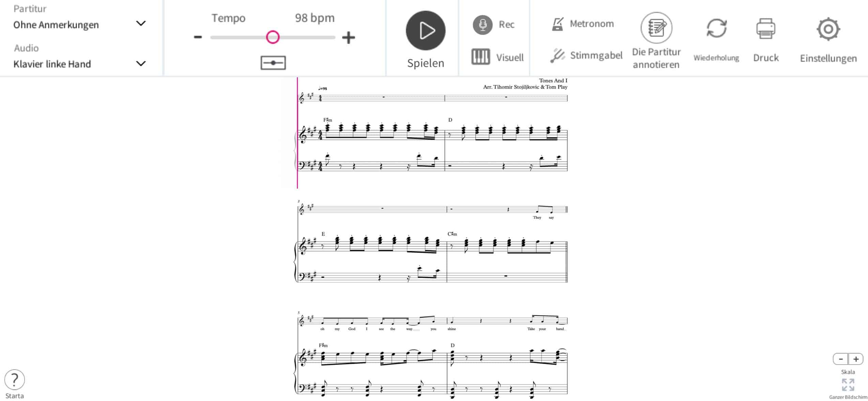Zoom out score with Skala minus
The width and height of the screenshot is (868, 401).
click(x=841, y=359)
